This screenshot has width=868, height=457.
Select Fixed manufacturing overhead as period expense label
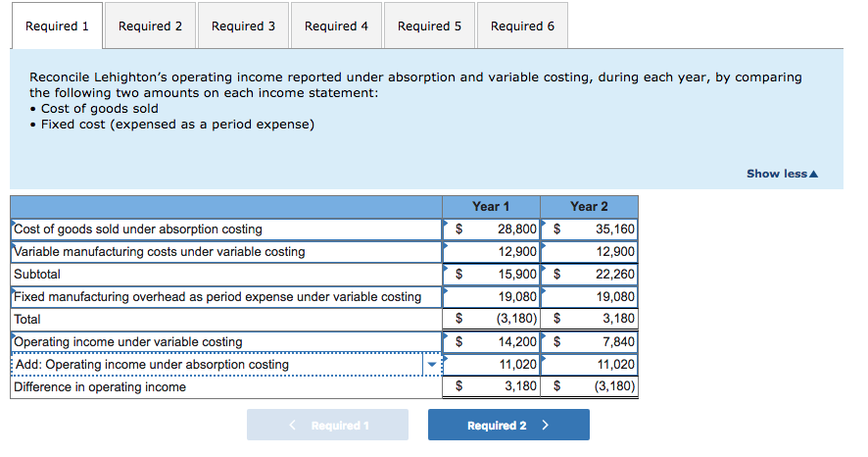coord(226,297)
